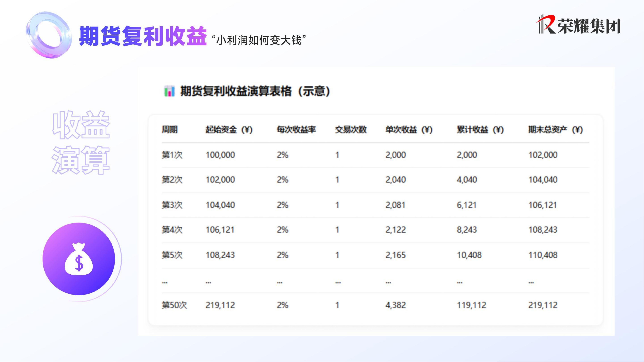The image size is (644, 362).
Task: Click cumulative profit 10,408
Action: click(469, 255)
